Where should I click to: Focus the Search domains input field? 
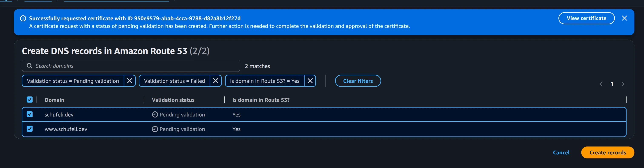[135, 66]
